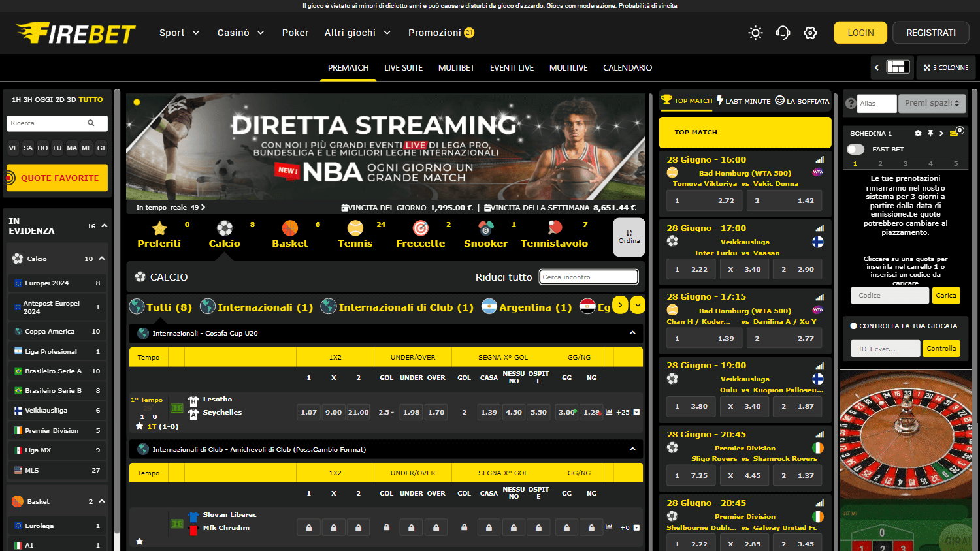The image size is (980, 551).
Task: Open the roulette wheel thumbnail
Action: coord(906,435)
